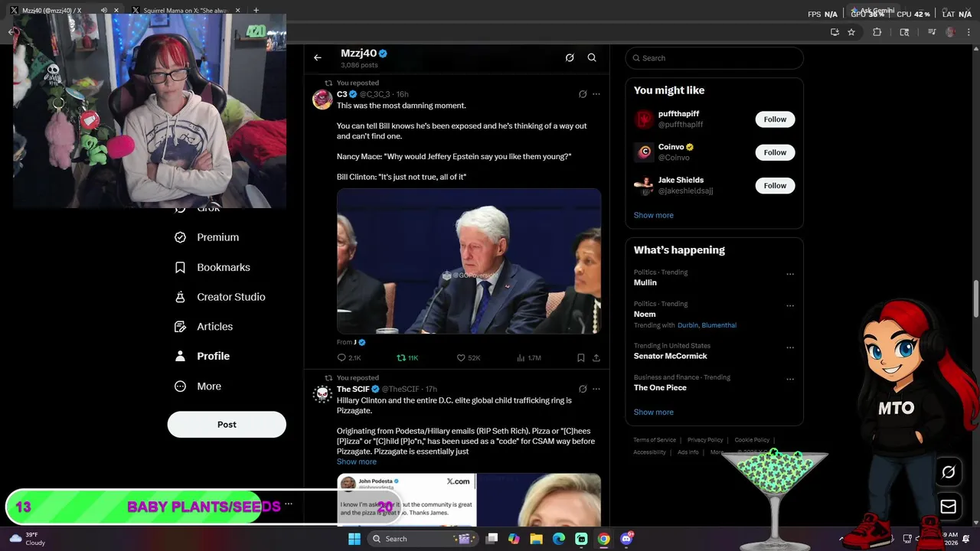Image resolution: width=980 pixels, height=551 pixels.
Task: Click Windows Start button
Action: coord(354,539)
